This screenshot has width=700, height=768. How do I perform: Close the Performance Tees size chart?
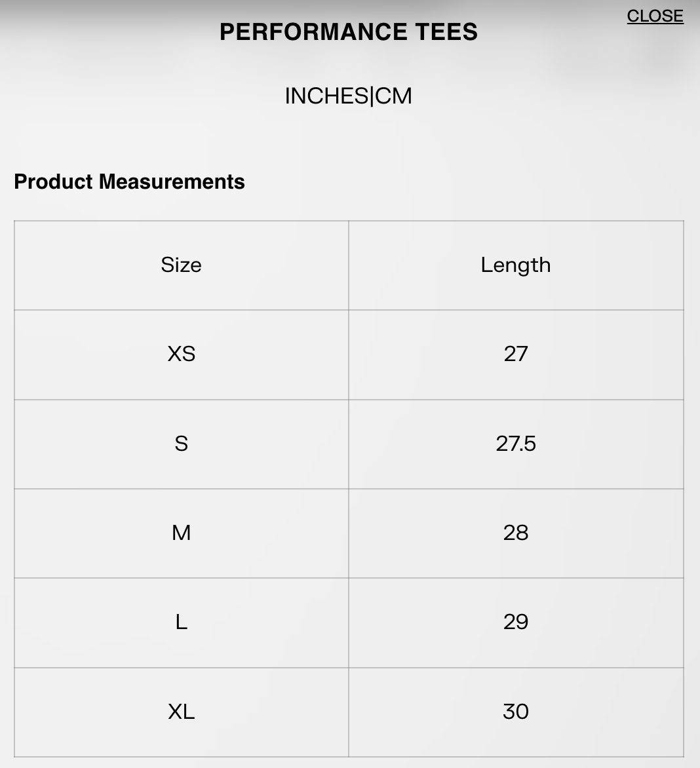pyautogui.click(x=655, y=16)
